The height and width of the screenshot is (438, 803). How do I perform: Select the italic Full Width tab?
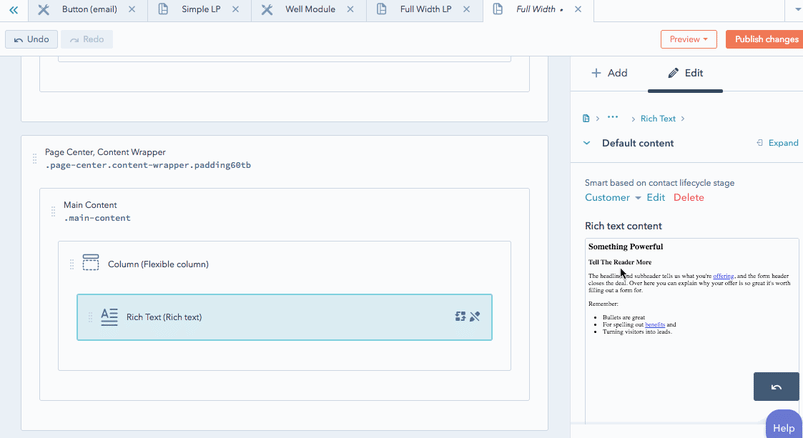[536, 9]
